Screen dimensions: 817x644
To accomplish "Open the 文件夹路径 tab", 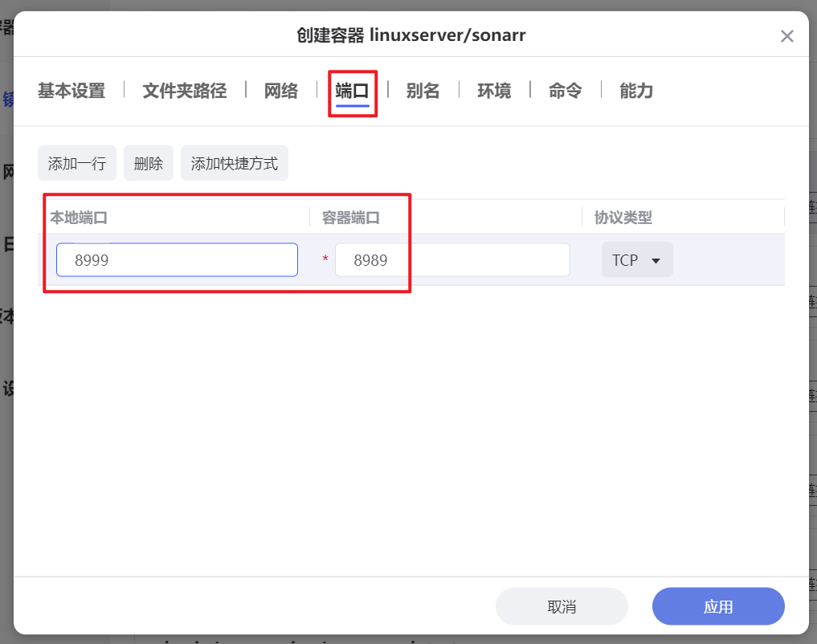I will click(x=185, y=91).
